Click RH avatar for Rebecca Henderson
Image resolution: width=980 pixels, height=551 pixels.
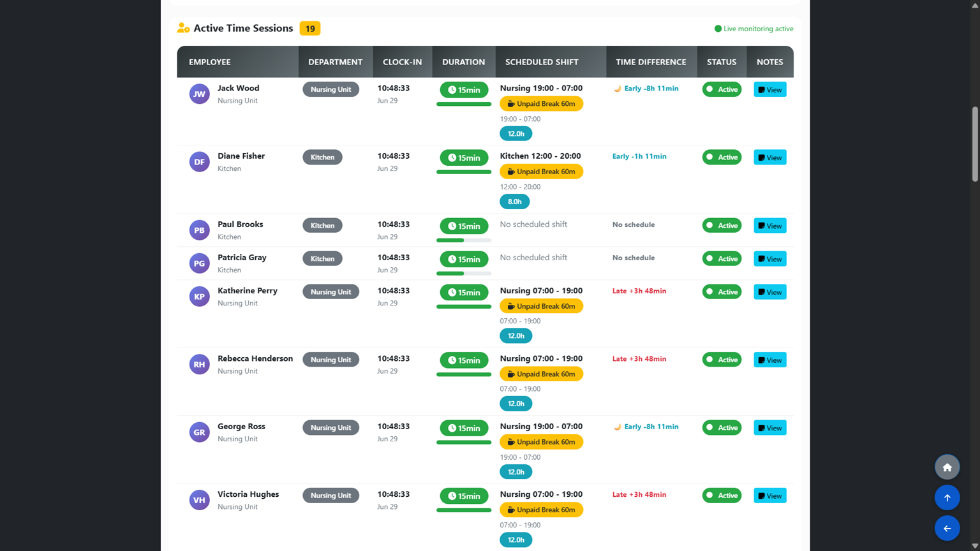(x=199, y=364)
